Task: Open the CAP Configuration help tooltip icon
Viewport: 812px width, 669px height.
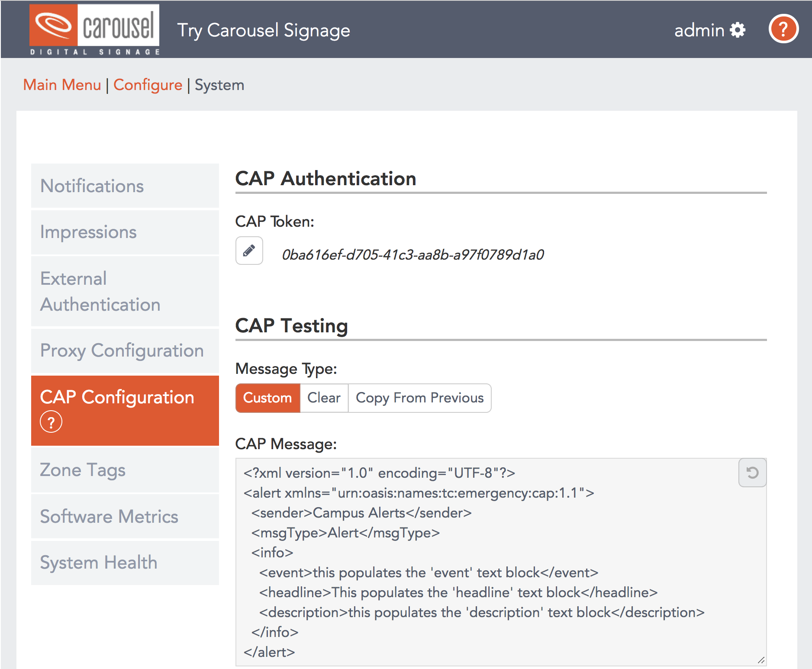Action: tap(51, 421)
